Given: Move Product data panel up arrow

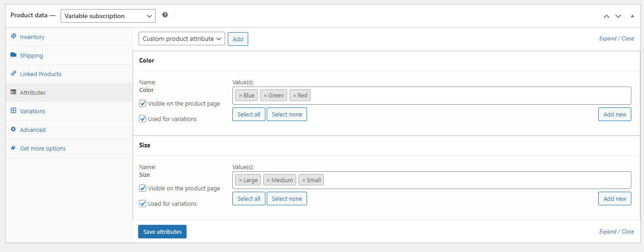Looking at the screenshot, I should pyautogui.click(x=606, y=16).
